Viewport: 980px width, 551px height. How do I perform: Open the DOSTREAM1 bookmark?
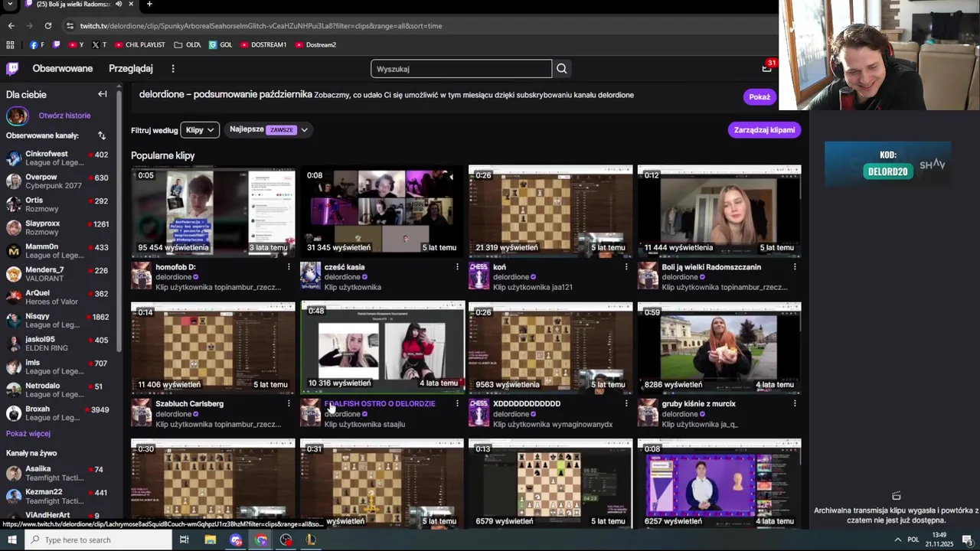pyautogui.click(x=263, y=44)
